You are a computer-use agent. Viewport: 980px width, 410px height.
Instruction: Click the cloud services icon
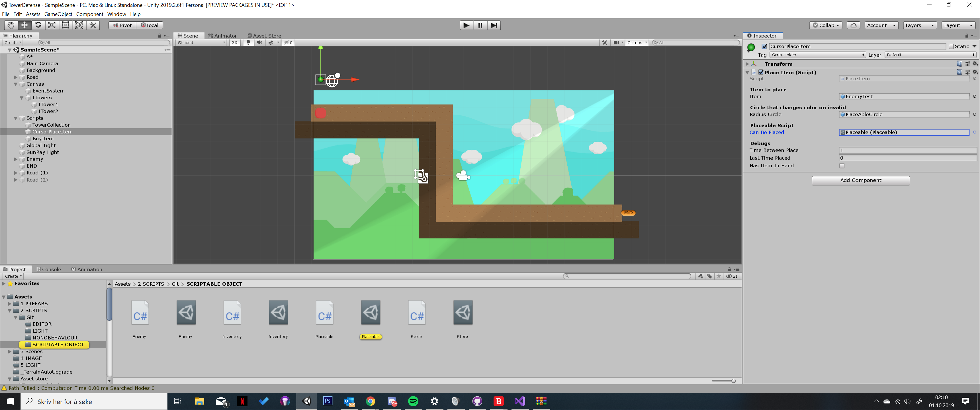click(853, 25)
